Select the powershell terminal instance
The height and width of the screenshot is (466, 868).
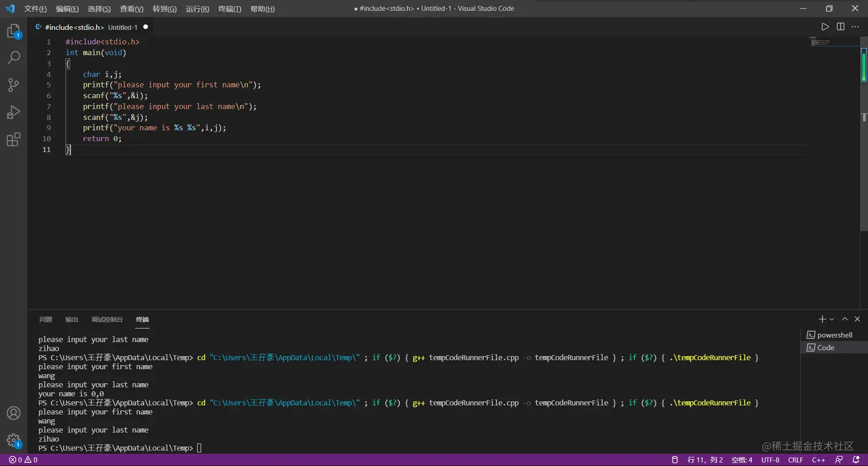pyautogui.click(x=834, y=335)
